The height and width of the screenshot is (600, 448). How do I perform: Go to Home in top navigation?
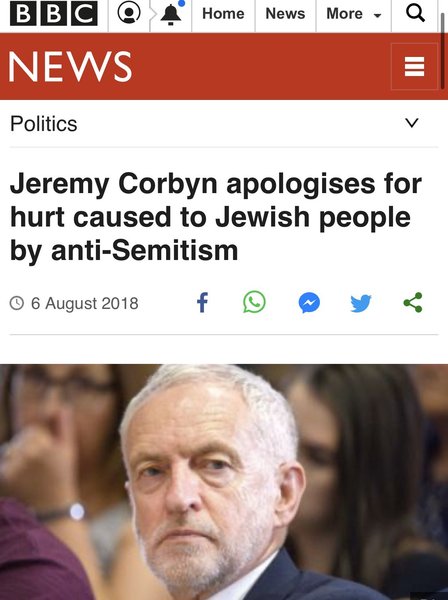pos(223,14)
